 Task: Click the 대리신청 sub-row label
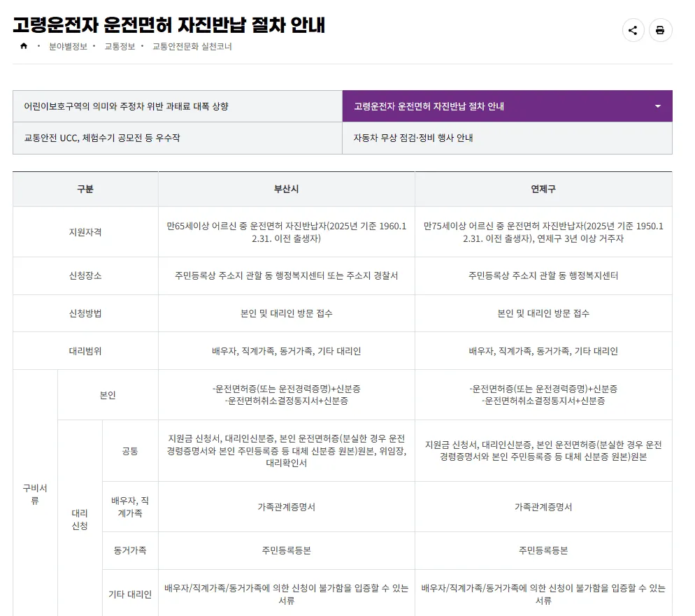tap(80, 520)
